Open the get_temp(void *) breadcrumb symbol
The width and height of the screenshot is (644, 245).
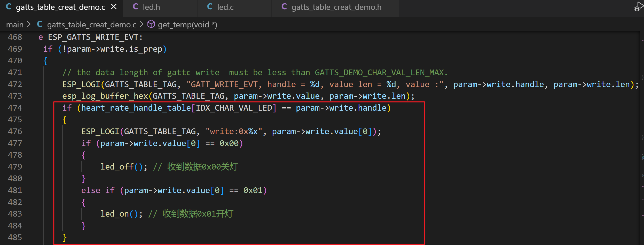(187, 25)
